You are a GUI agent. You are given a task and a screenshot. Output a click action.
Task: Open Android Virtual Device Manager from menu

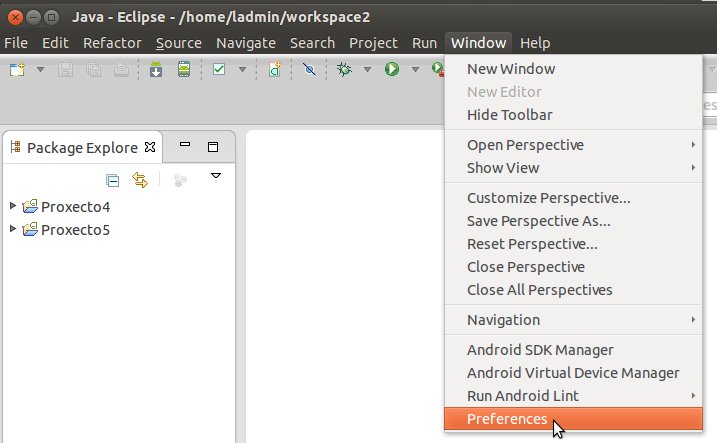[573, 373]
